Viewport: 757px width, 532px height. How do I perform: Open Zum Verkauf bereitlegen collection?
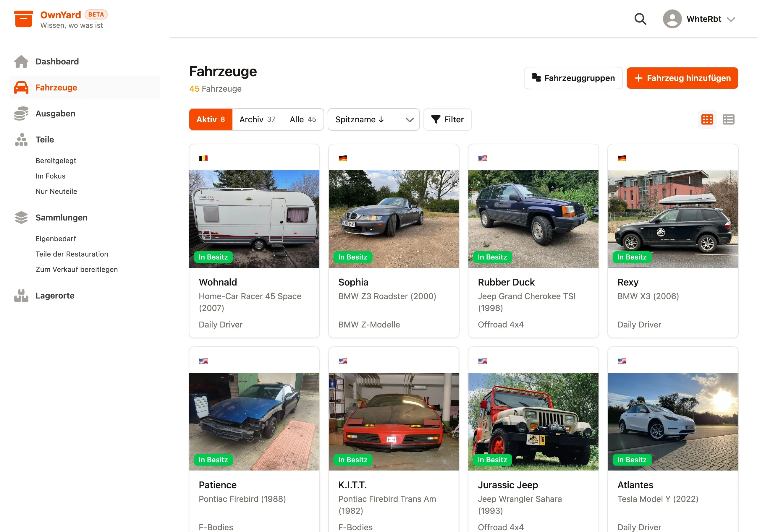pyautogui.click(x=77, y=270)
